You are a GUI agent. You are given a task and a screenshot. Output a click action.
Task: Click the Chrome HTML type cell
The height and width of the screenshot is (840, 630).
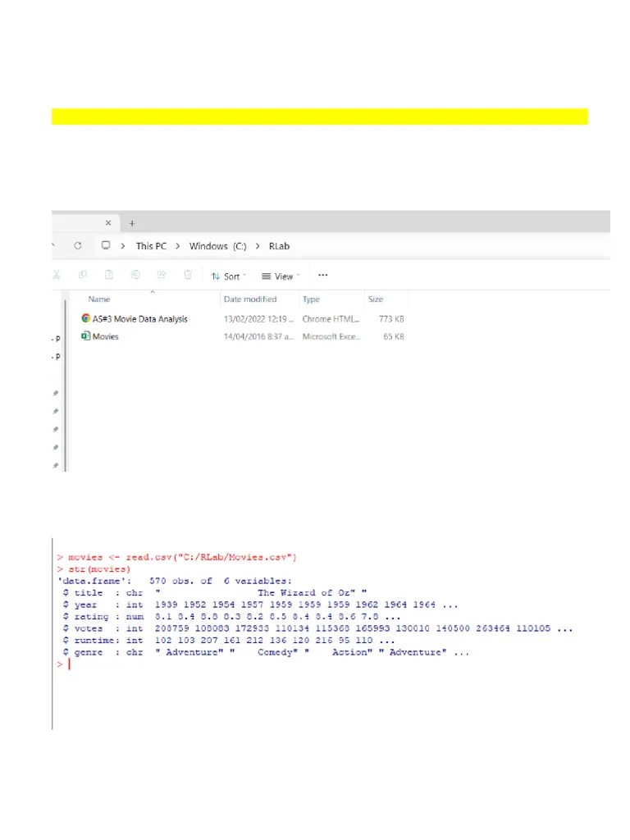pyautogui.click(x=331, y=319)
